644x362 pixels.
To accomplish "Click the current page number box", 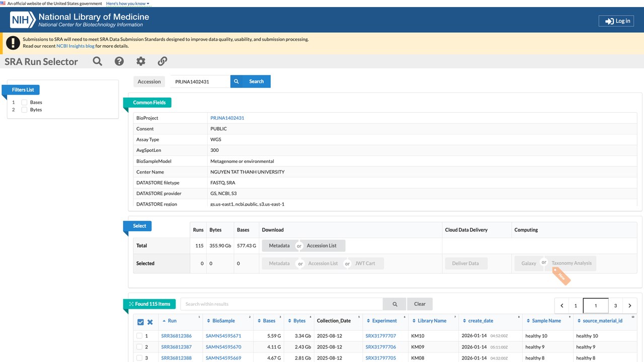I will (596, 306).
